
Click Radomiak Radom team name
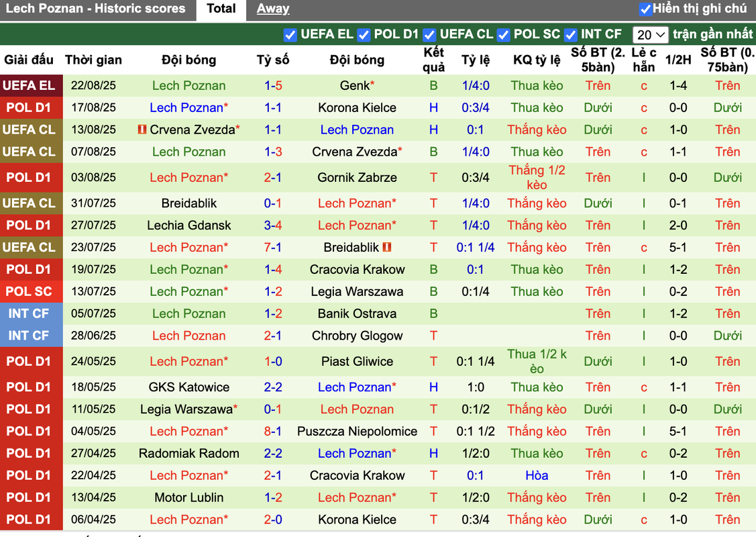(189, 454)
